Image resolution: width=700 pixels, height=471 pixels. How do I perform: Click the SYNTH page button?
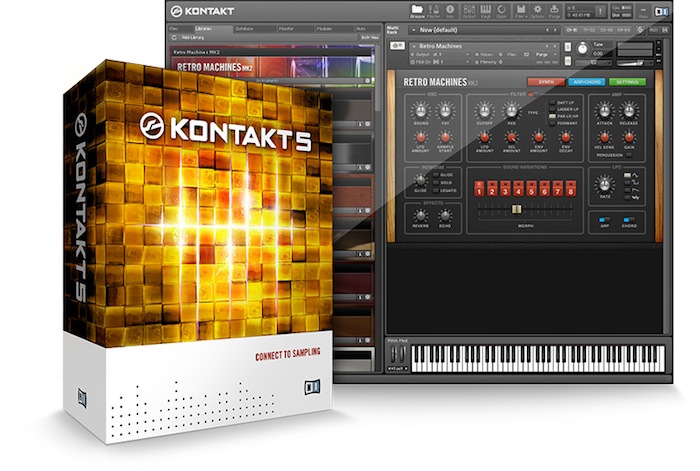point(546,82)
